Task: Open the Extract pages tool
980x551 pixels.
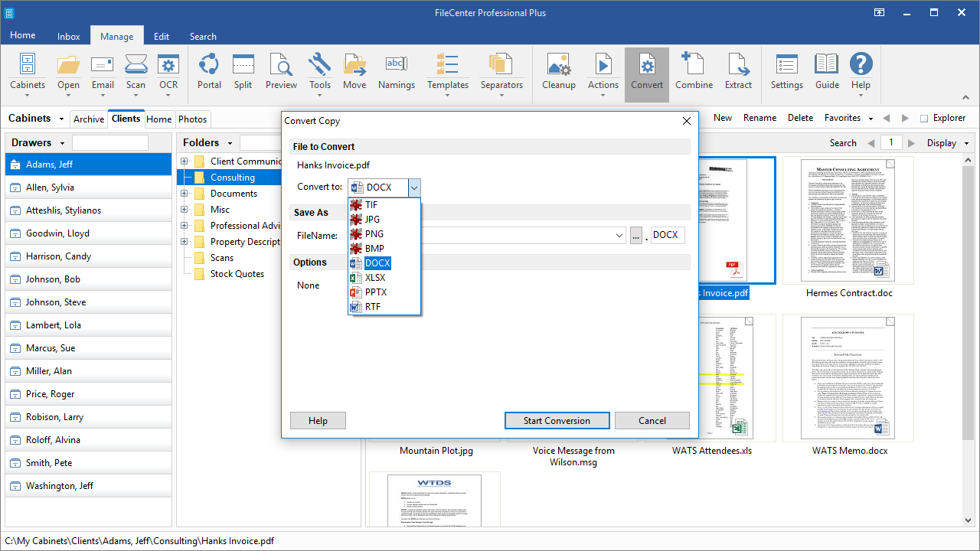Action: [738, 72]
